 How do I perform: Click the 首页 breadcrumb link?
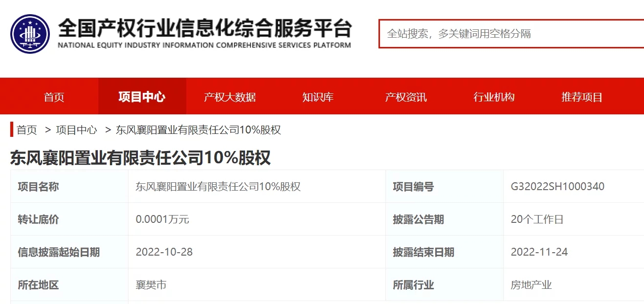[x=27, y=130]
